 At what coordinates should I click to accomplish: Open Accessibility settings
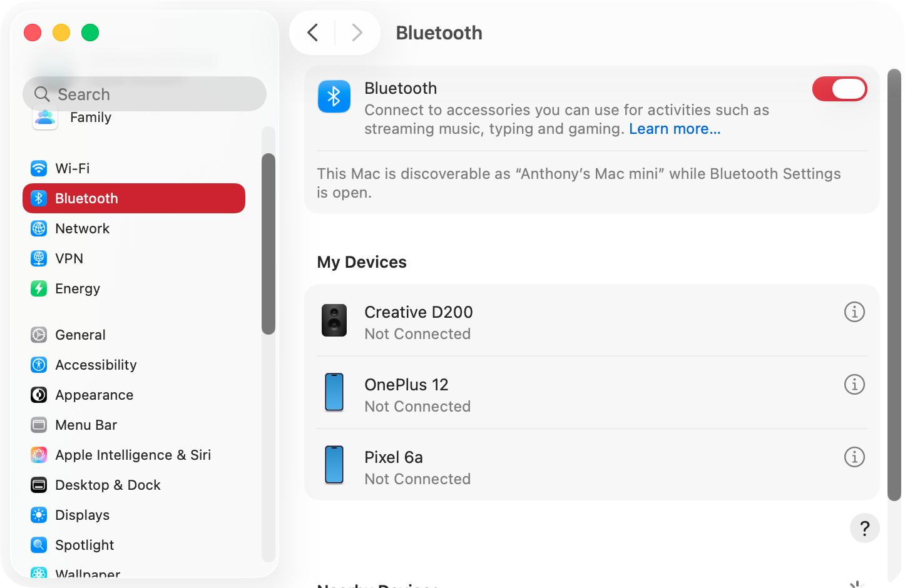click(x=134, y=365)
